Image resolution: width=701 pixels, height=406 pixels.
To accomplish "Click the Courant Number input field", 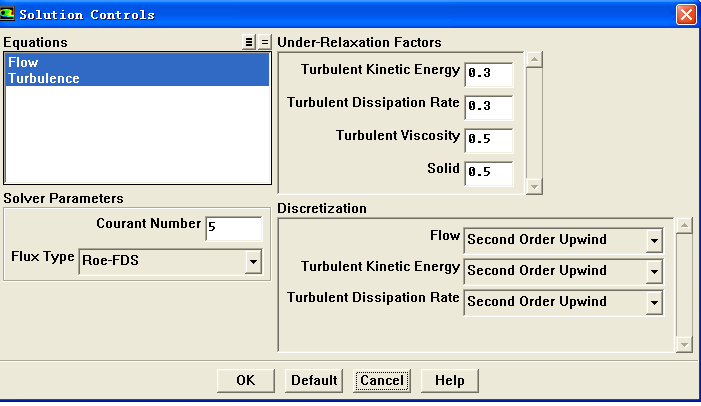I will [x=234, y=229].
